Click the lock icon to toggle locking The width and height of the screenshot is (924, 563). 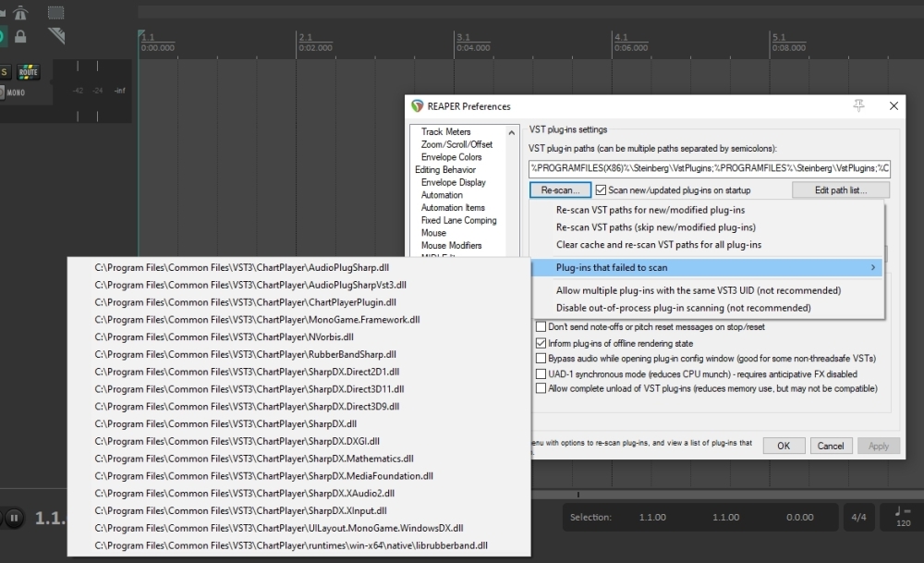click(x=20, y=34)
